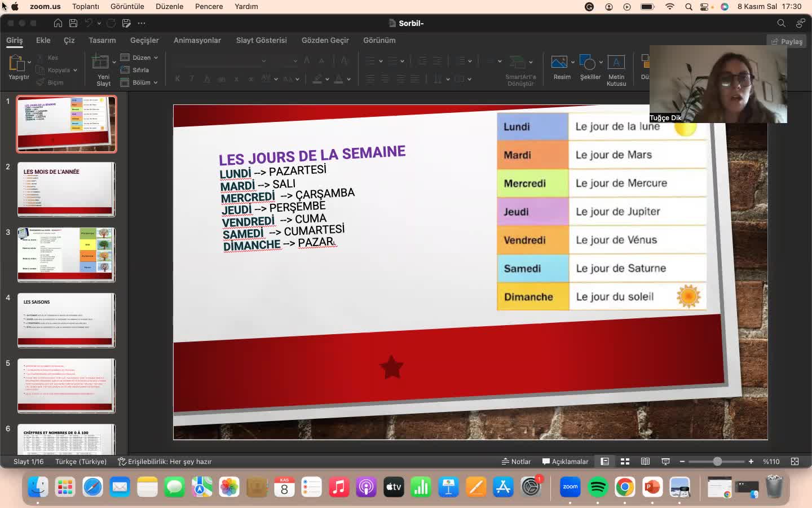Open the Tasarım ribbon tab

(102, 40)
